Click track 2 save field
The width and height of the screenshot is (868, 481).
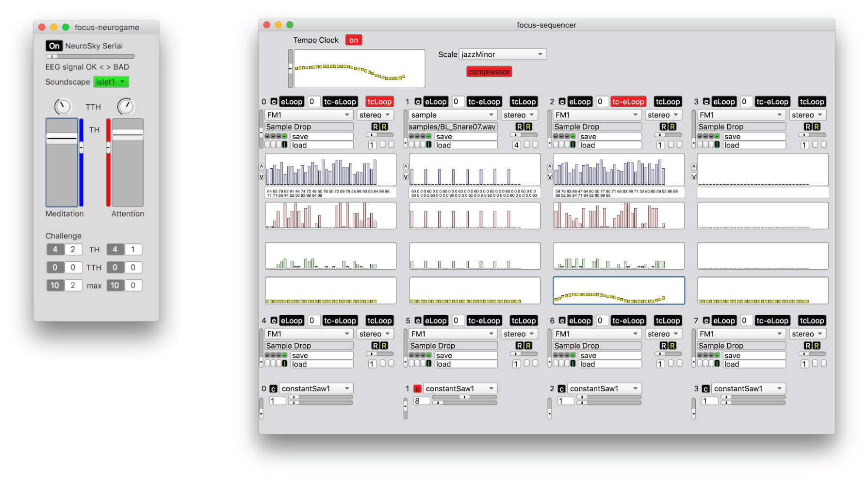coord(610,137)
